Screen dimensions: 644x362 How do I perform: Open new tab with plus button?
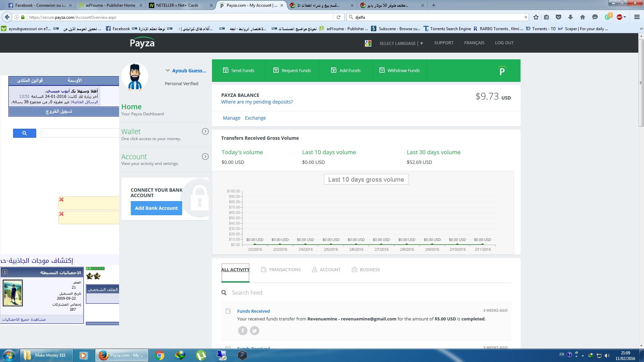[x=434, y=5]
